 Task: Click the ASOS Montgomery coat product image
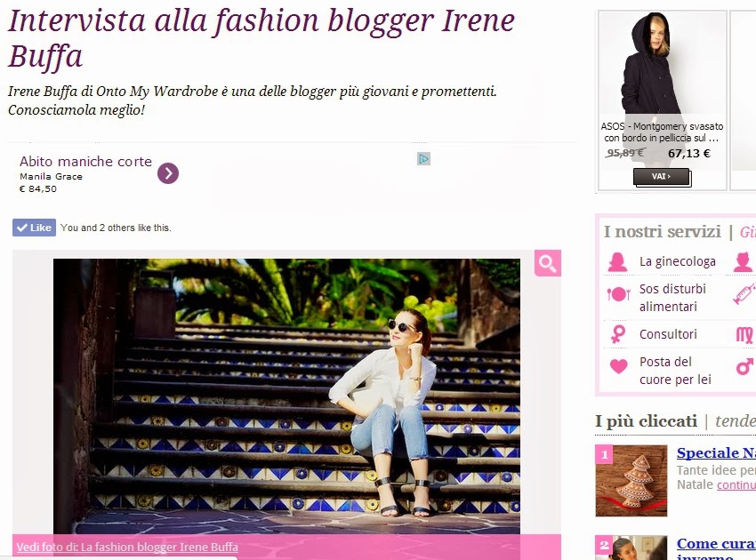662,64
